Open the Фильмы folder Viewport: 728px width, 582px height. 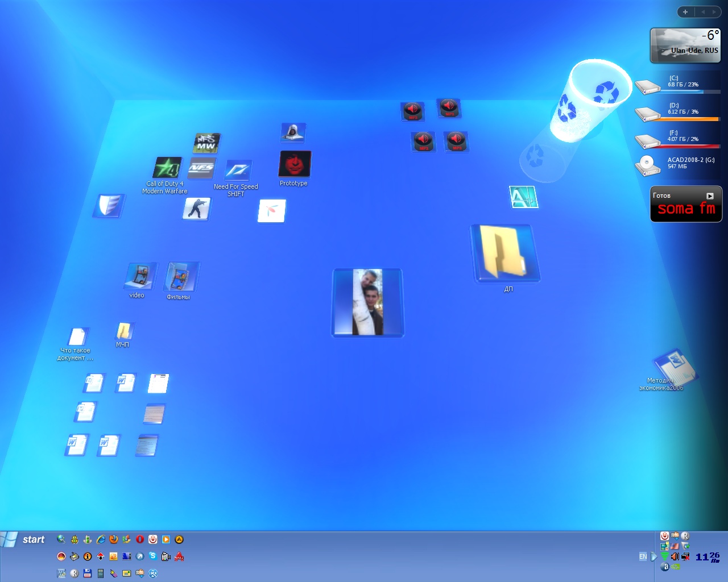pos(181,277)
